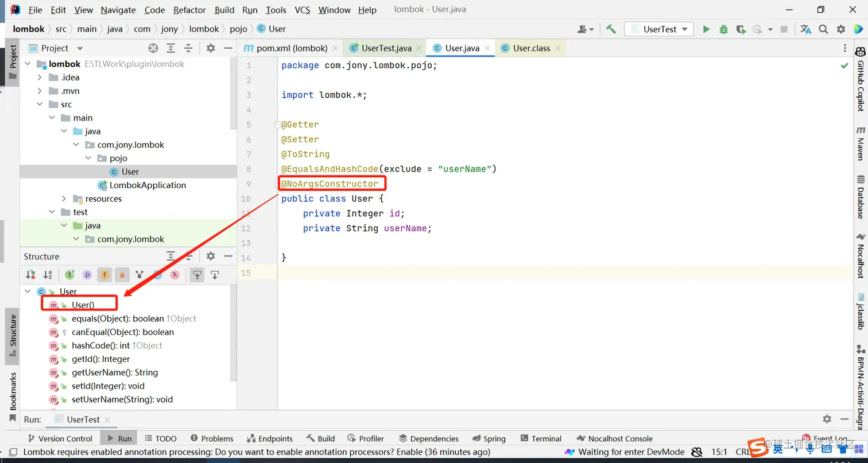Image resolution: width=868 pixels, height=463 pixels.
Task: Switch to the pom.xml (lombok) tab
Action: 291,48
